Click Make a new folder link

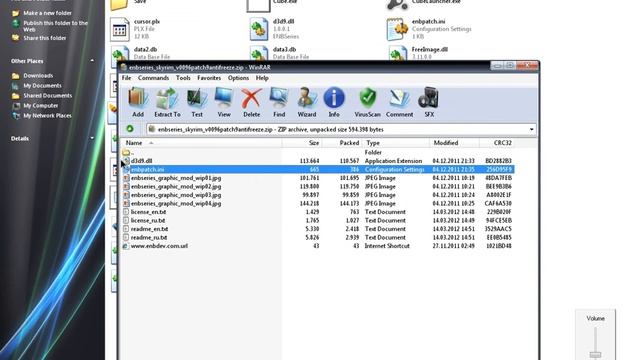pos(47,13)
